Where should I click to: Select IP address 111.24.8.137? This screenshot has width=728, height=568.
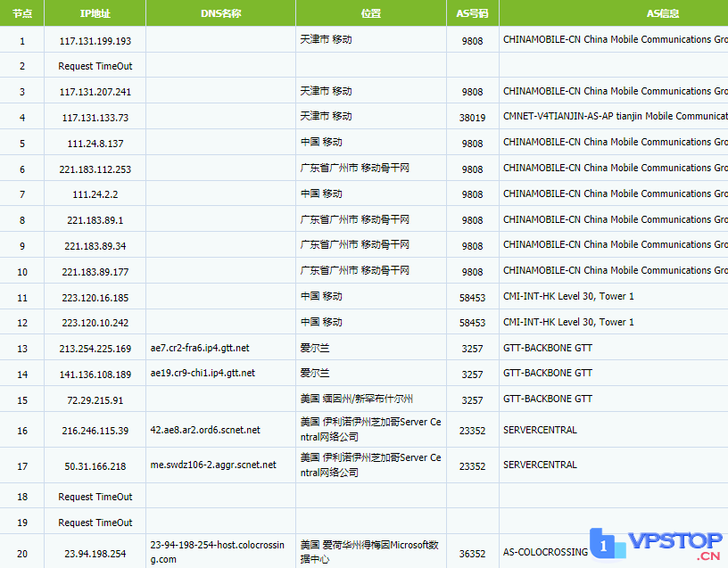[95, 144]
